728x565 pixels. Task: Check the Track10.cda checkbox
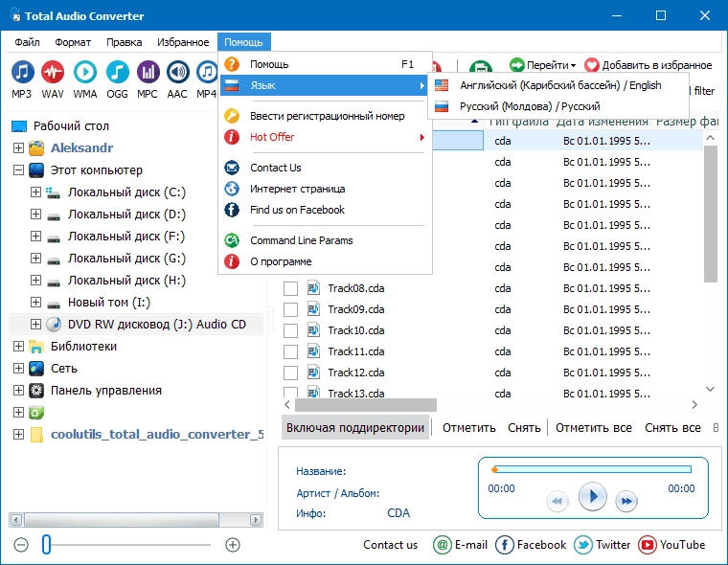[290, 330]
